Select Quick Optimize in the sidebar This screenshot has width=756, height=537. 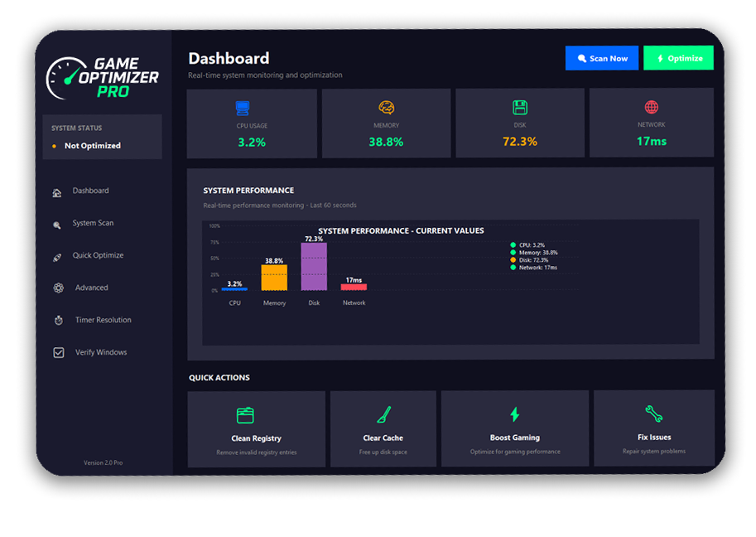click(x=98, y=255)
